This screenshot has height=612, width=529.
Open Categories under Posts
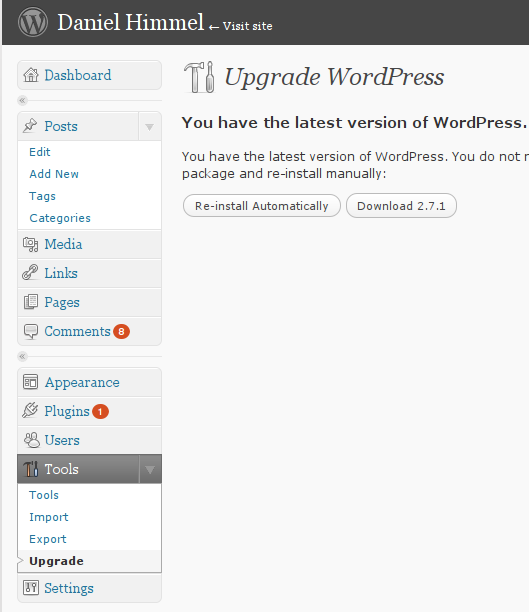pyautogui.click(x=60, y=218)
